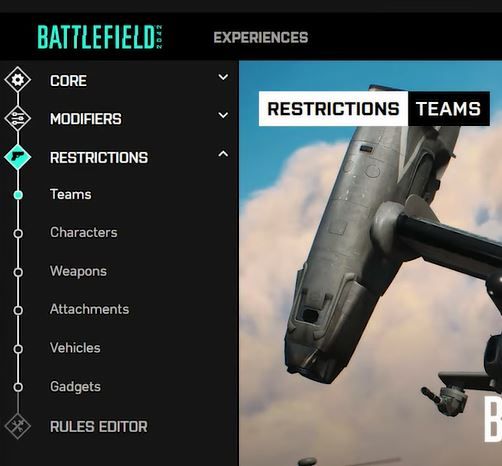Select the Gadgets step circle marker
This screenshot has height=466, width=502.
[18, 387]
